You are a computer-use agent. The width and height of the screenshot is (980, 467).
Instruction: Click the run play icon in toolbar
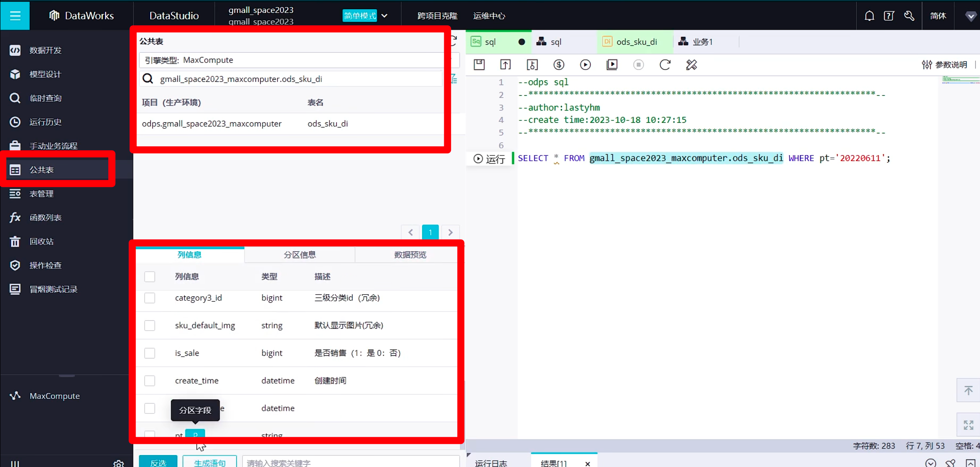(585, 65)
